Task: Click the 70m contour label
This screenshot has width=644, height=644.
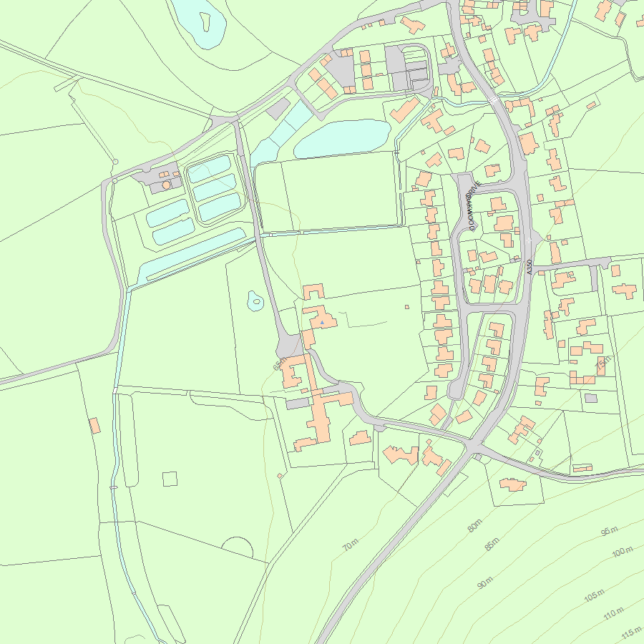Action: tap(351, 545)
